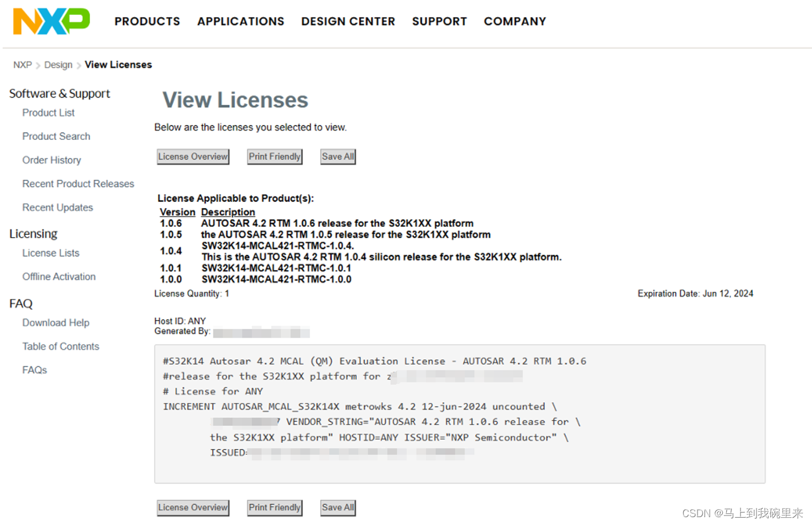Click SW32K14-MCAL421-RTMC-1.0.0 description
This screenshot has height=524, width=812.
coord(276,279)
